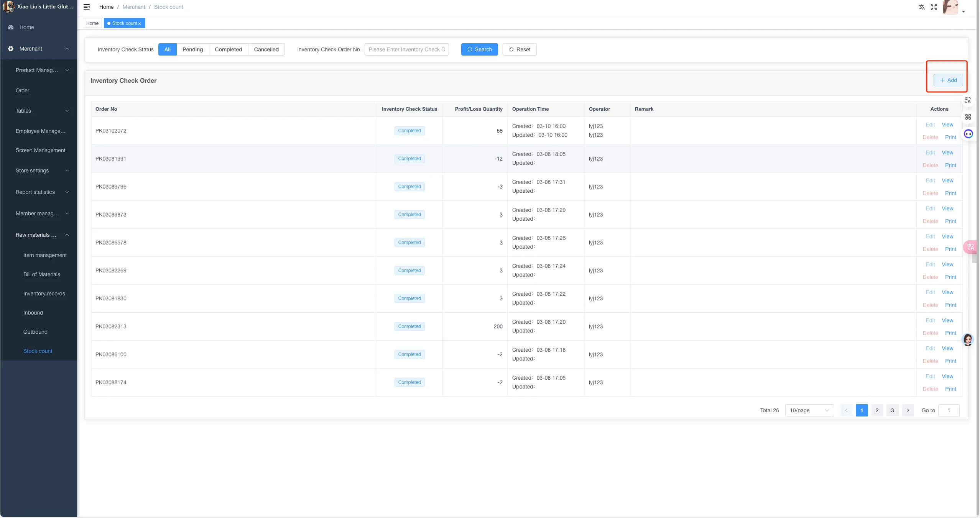The width and height of the screenshot is (980, 518).
Task: View order PK03089873
Action: tap(947, 208)
